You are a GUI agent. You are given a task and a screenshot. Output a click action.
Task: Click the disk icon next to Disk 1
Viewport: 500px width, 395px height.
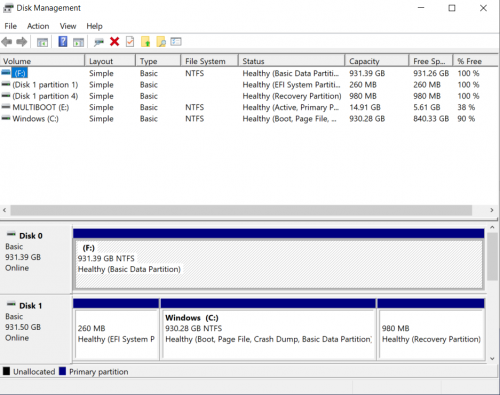point(11,304)
